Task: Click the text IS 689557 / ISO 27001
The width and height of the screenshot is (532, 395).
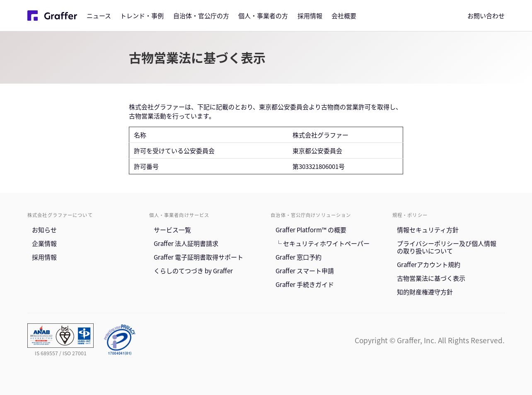Action: click(x=60, y=353)
